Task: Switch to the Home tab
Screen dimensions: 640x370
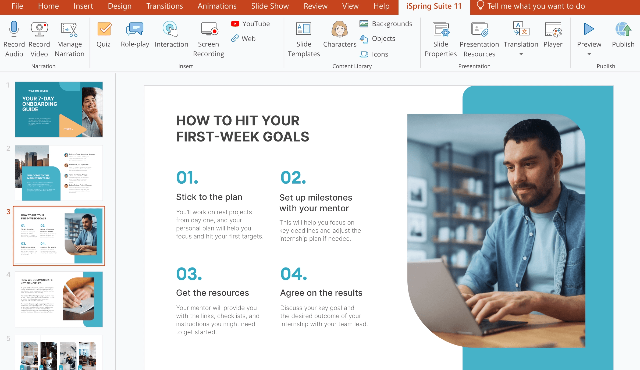Action: click(49, 6)
